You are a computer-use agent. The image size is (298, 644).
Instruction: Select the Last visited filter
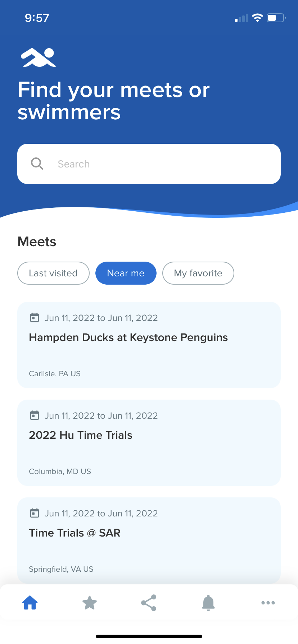point(53,273)
